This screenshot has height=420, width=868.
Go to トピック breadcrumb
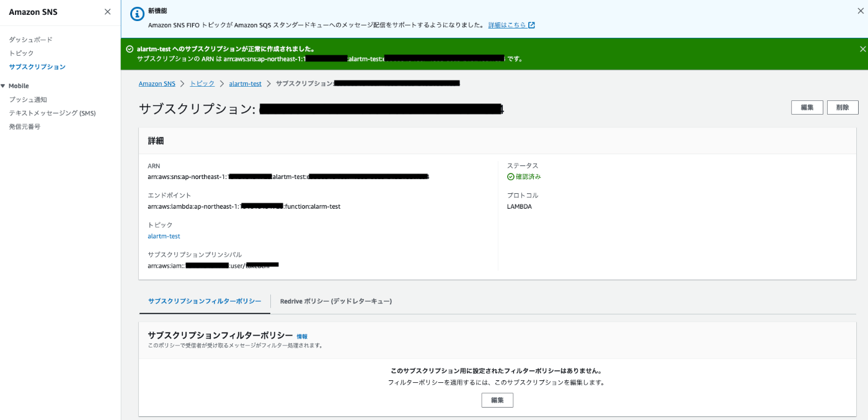[202, 84]
